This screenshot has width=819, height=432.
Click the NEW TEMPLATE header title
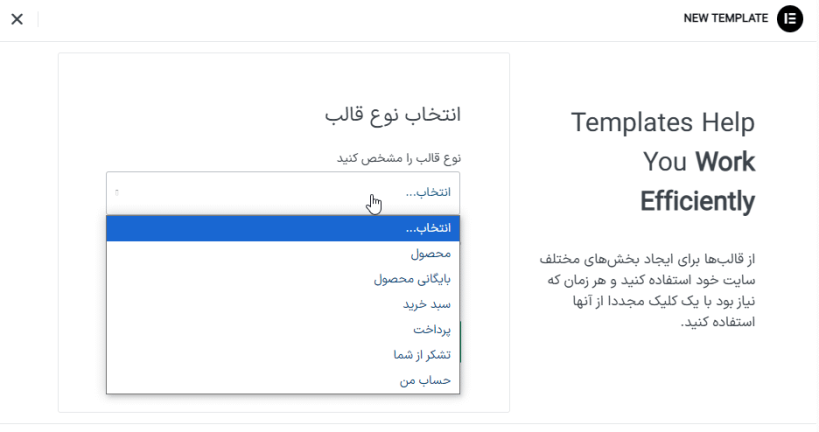tap(725, 18)
